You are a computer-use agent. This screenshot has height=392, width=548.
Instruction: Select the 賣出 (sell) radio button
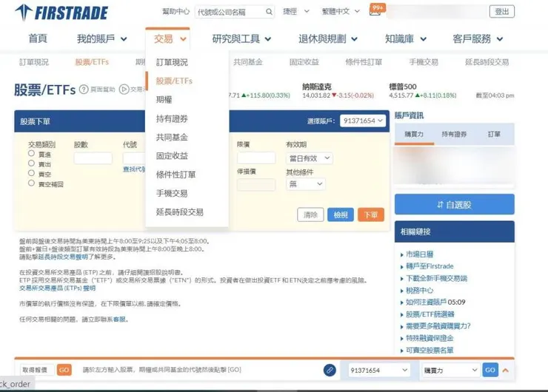coord(31,163)
